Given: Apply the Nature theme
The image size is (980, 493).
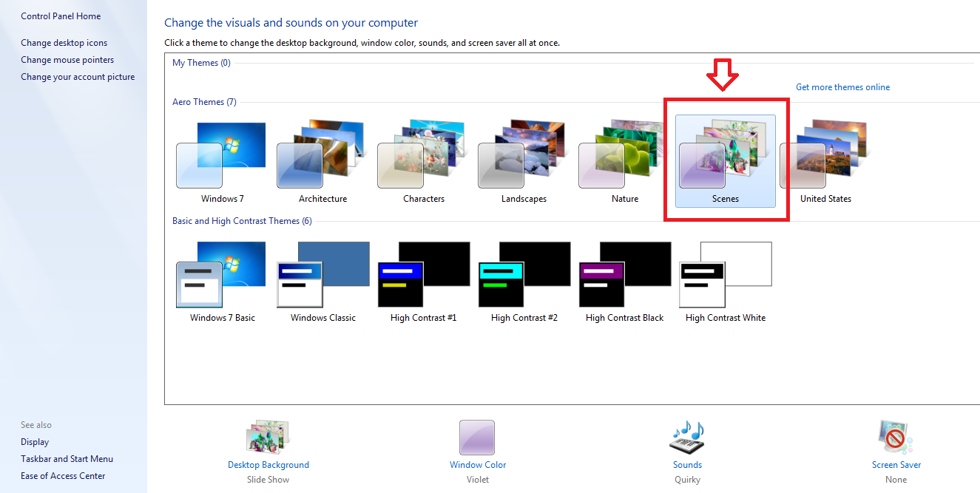Looking at the screenshot, I should tap(624, 163).
